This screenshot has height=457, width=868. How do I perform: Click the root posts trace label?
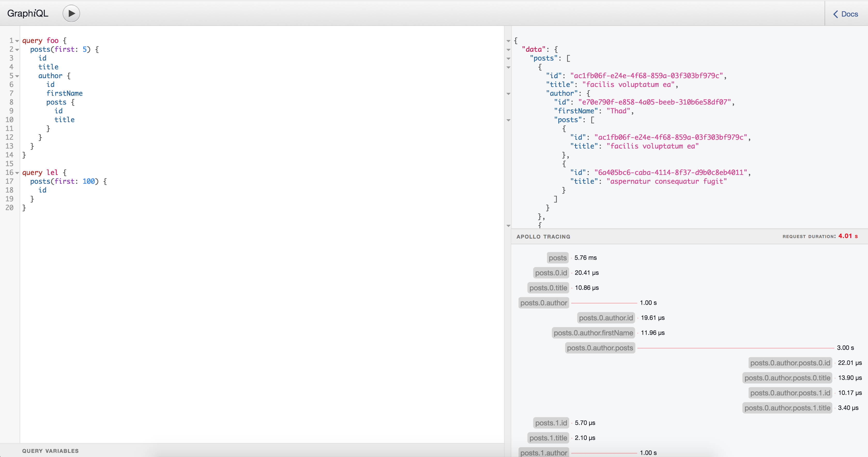coord(557,258)
